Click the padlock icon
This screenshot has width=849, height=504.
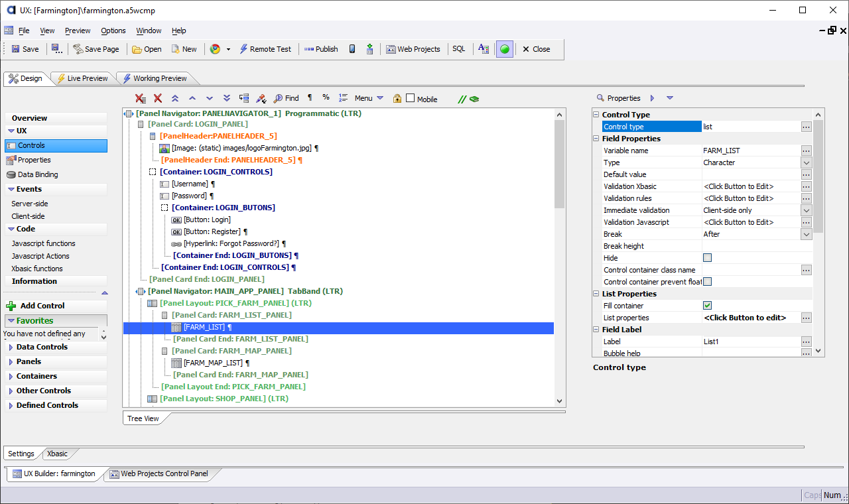click(397, 98)
